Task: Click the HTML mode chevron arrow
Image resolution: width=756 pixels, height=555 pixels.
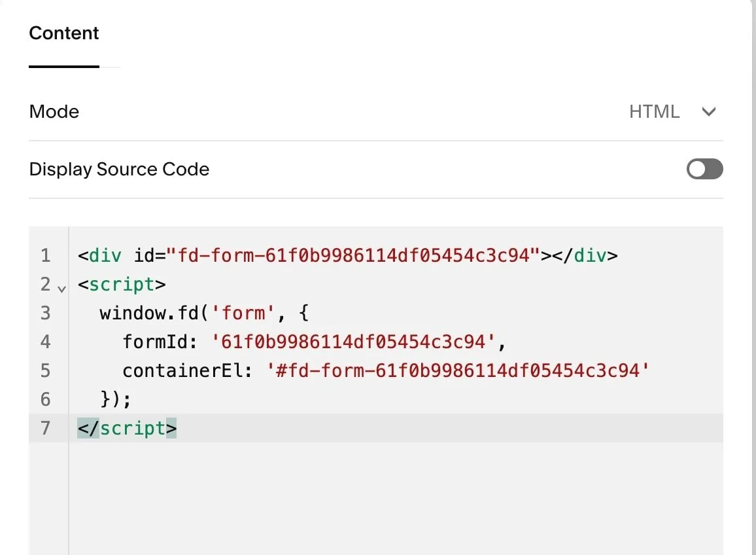Action: point(708,111)
